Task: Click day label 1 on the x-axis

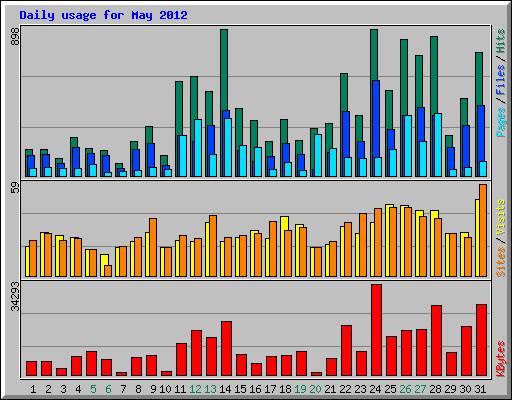Action: coord(33,389)
